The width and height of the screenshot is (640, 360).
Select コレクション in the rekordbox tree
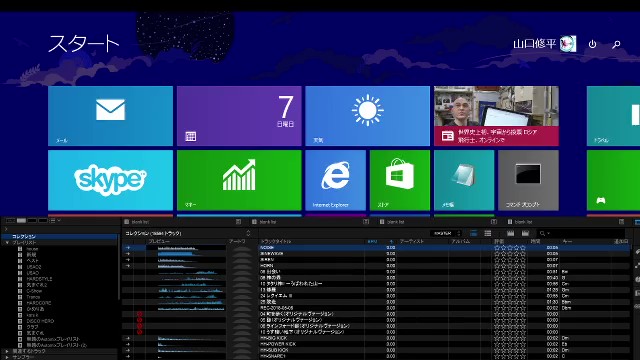[24, 236]
